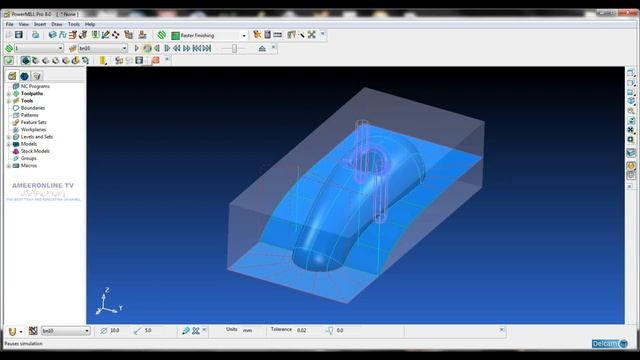Expand the Levels and Sets node
The width and height of the screenshot is (640, 360).
coord(9,137)
